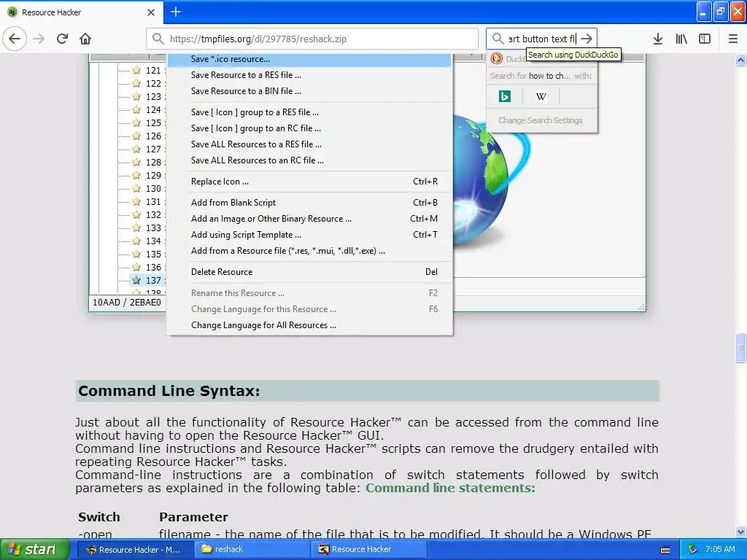Click the star icon for resource 121
The image size is (747, 560).
coord(136,71)
